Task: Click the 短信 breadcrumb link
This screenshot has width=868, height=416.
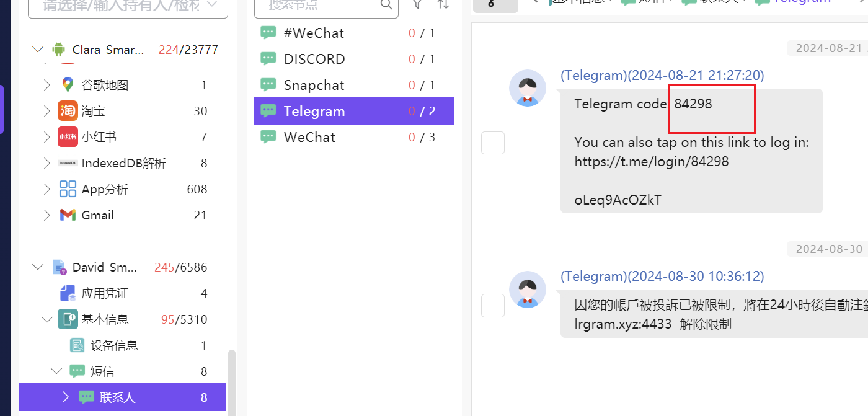Action: coord(650,2)
